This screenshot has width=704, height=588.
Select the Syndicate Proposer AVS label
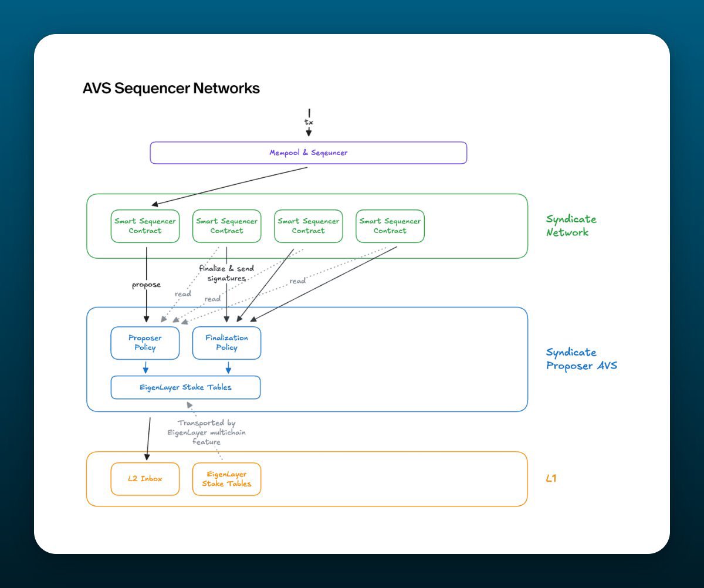[x=581, y=359]
